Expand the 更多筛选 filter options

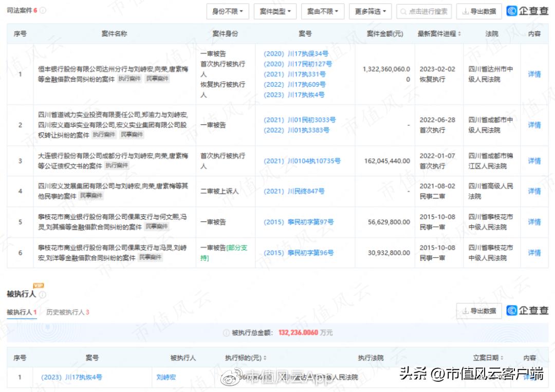pos(370,11)
